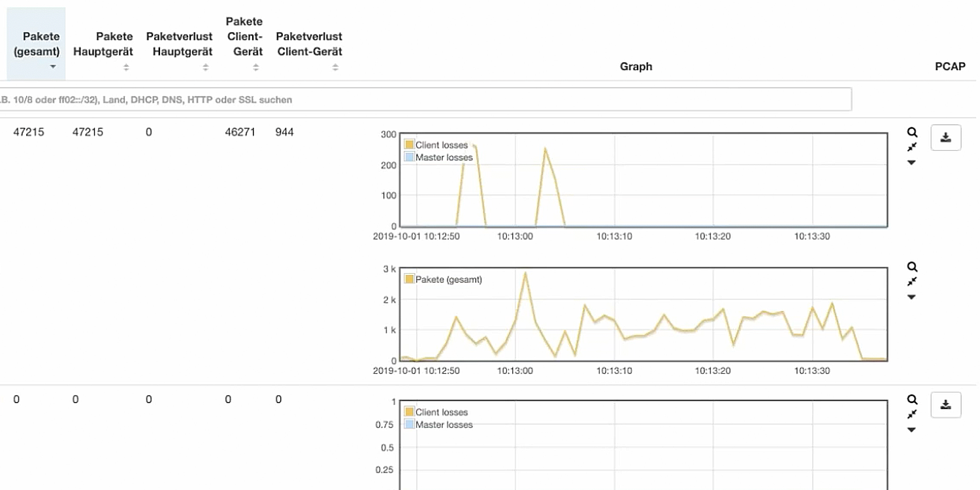Zoom the Pakete (gesamt) graph with its magnifier
Image resolution: width=980 pixels, height=490 pixels.
point(912,267)
